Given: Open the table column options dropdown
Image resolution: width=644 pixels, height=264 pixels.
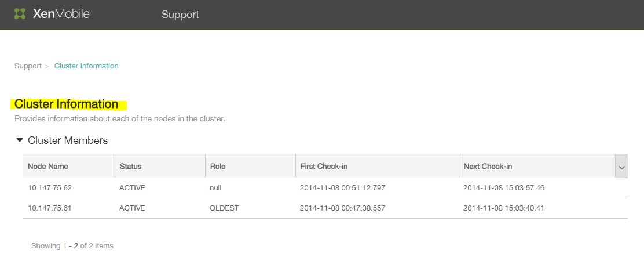Looking at the screenshot, I should pos(621,167).
